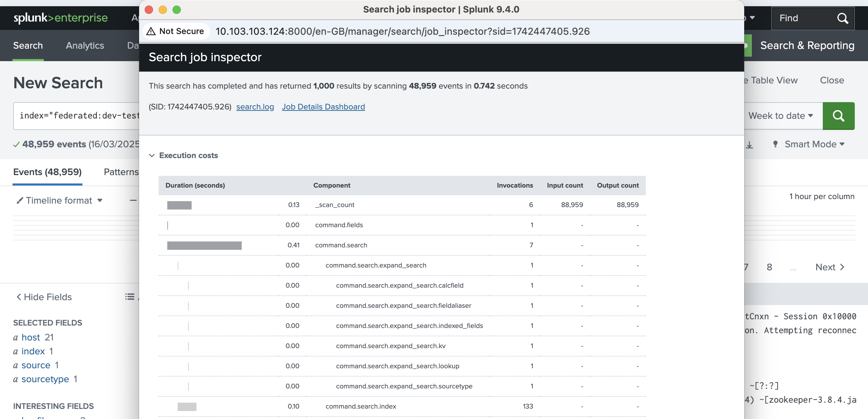Open the Week to date time picker

point(780,116)
